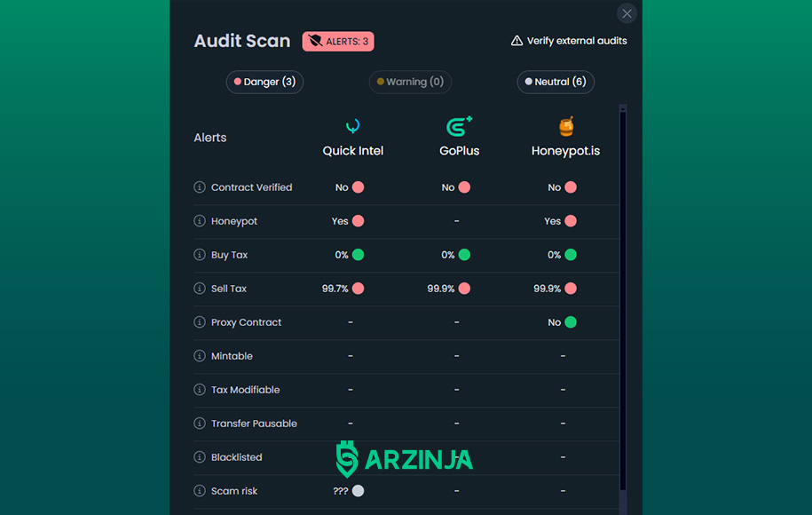Image resolution: width=812 pixels, height=515 pixels.
Task: Click the Honeypot.is jar icon
Action: (x=566, y=126)
